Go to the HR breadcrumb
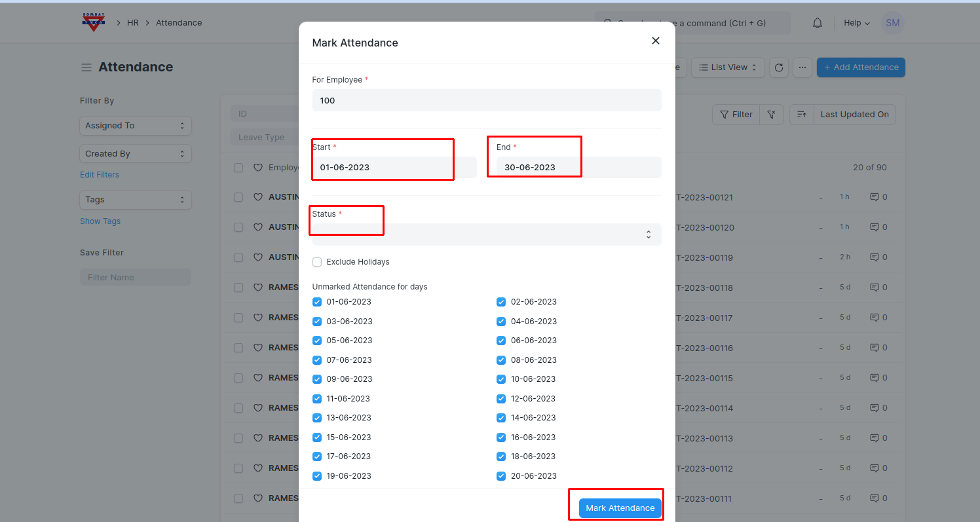 point(133,23)
